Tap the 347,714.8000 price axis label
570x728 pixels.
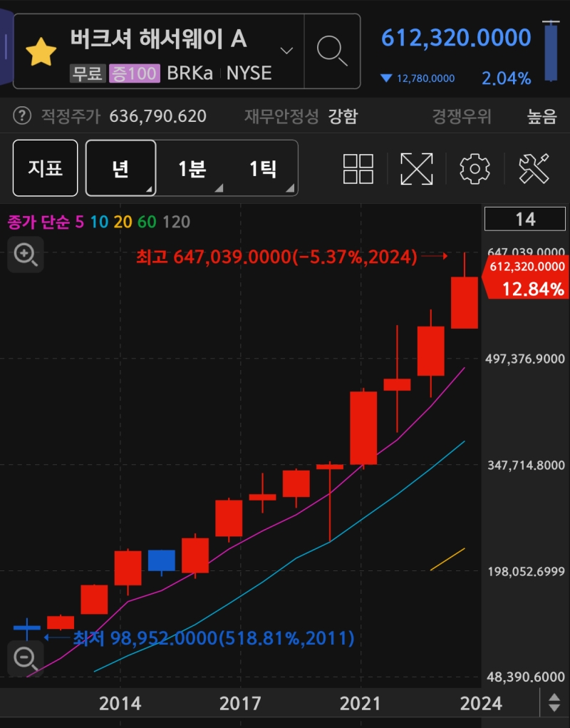tap(526, 465)
